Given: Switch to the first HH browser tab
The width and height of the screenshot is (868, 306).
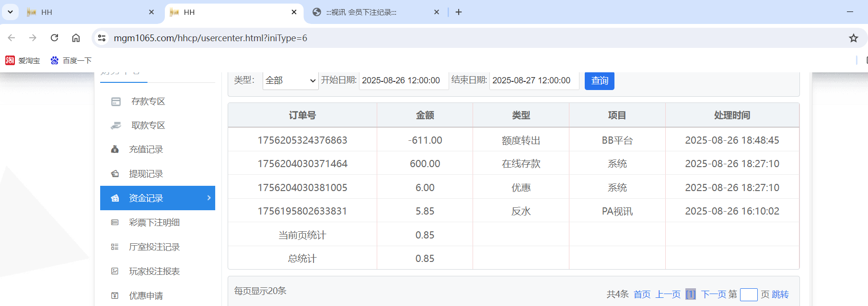Looking at the screenshot, I should (86, 12).
